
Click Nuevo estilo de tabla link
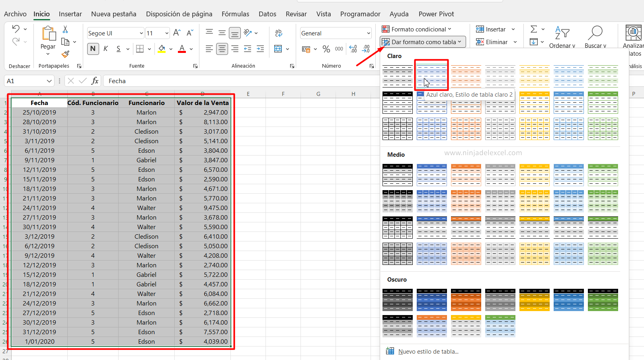(x=428, y=352)
